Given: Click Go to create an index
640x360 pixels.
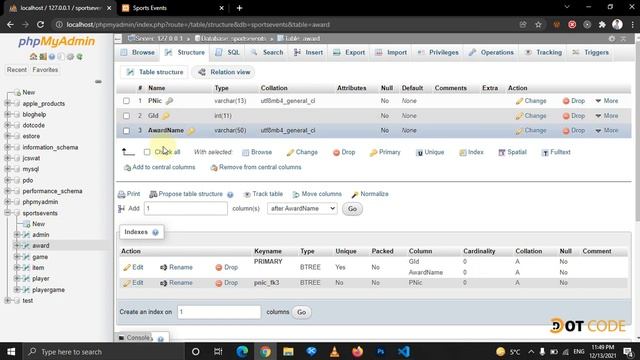Looking at the screenshot, I should pos(302,312).
